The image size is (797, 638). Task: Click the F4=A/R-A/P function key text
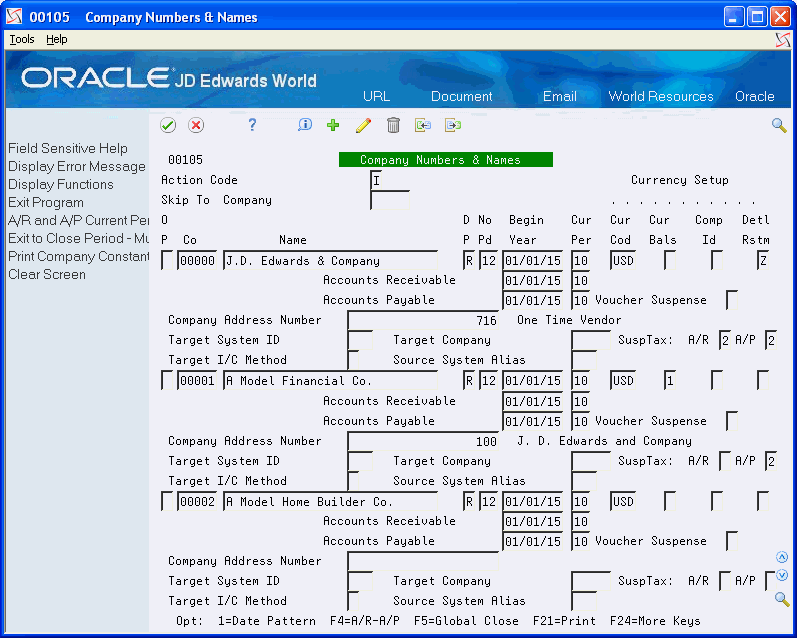pos(364,621)
